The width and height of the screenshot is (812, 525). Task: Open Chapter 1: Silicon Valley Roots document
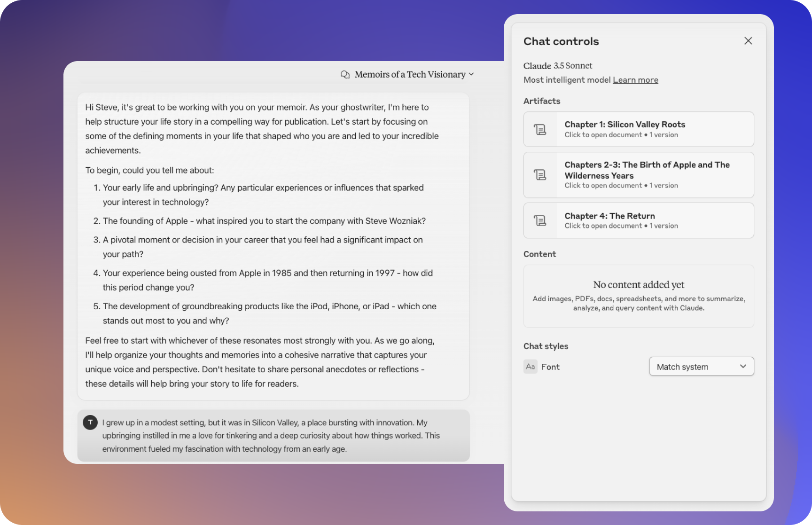(x=625, y=125)
